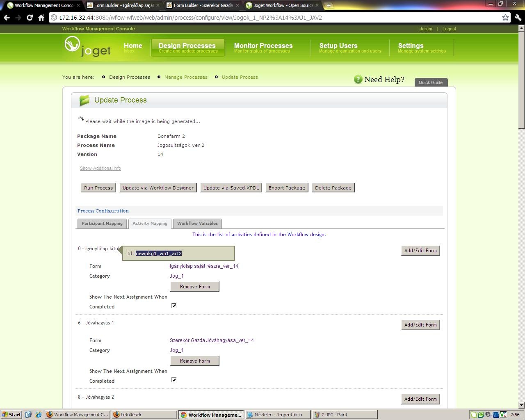Click the Export Package button

point(287,188)
